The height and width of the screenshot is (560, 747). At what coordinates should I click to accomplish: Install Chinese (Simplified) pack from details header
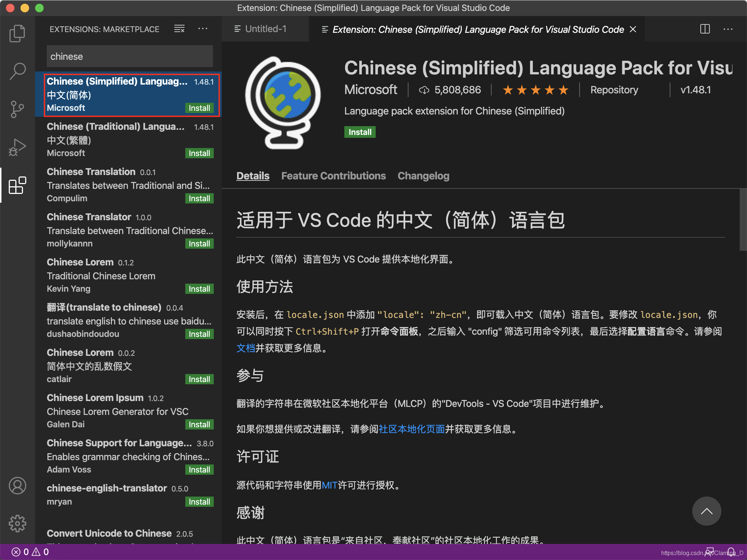pyautogui.click(x=360, y=132)
